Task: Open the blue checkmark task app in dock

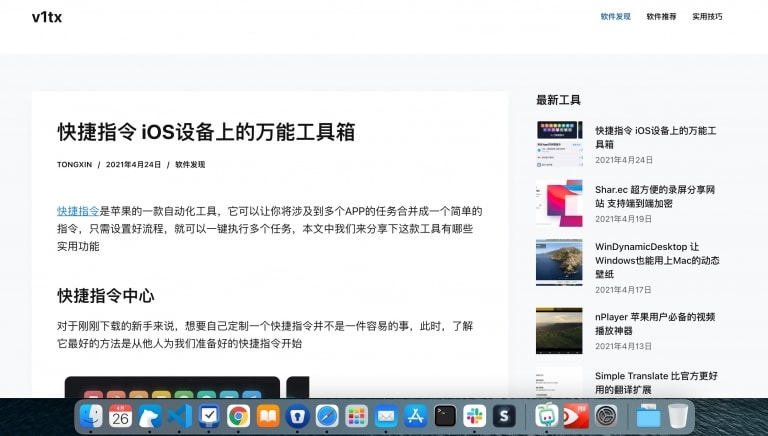Action: [x=209, y=416]
